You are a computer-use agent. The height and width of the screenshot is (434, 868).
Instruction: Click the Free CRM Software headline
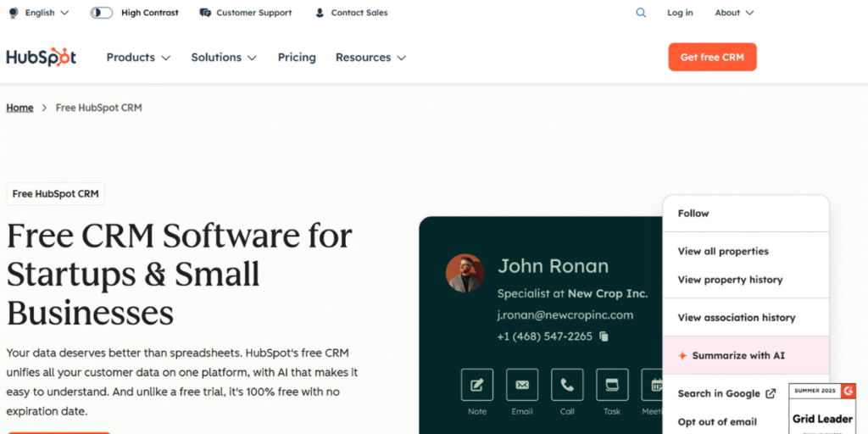click(180, 274)
